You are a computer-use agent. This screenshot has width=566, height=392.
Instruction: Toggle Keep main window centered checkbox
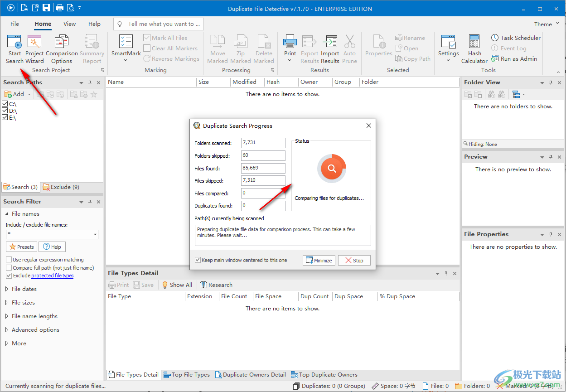coord(198,260)
